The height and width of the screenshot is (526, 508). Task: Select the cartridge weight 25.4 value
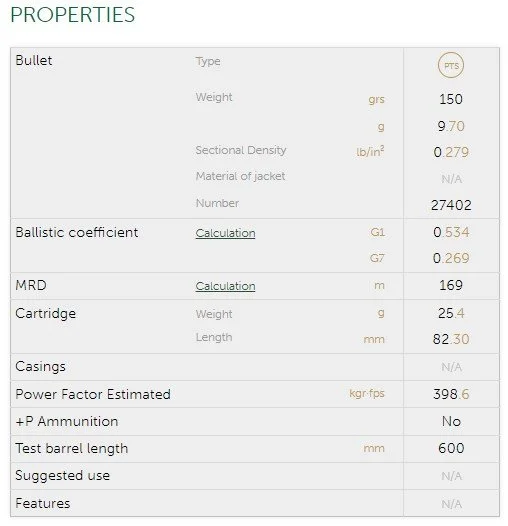click(451, 313)
